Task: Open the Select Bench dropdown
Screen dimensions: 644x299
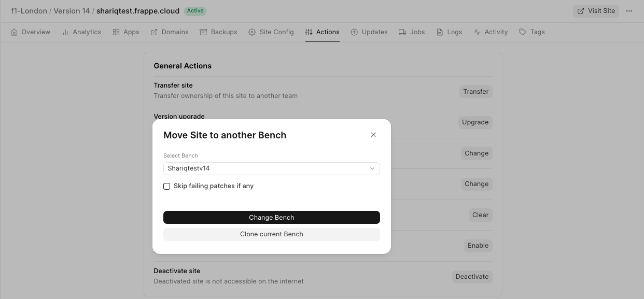Action: point(271,168)
